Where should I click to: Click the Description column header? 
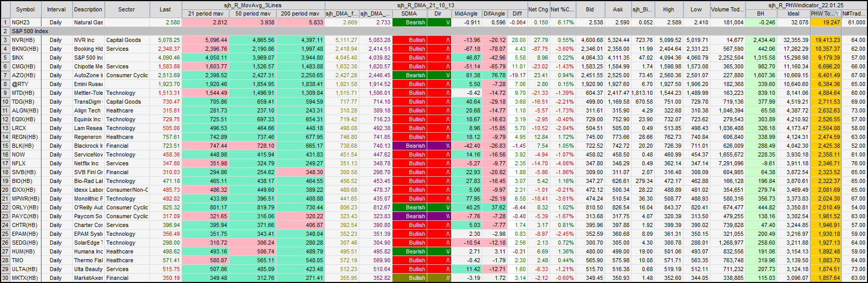click(88, 9)
